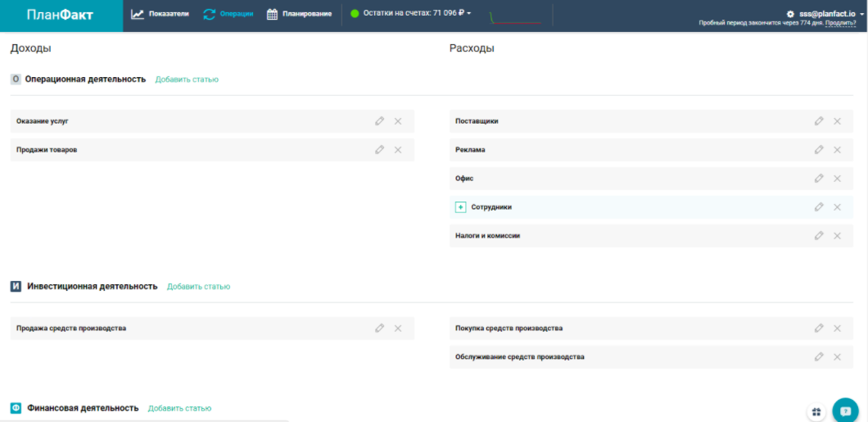Viewport: 868px width, 422px height.
Task: Edit the Поставщики expense item
Action: coord(818,121)
